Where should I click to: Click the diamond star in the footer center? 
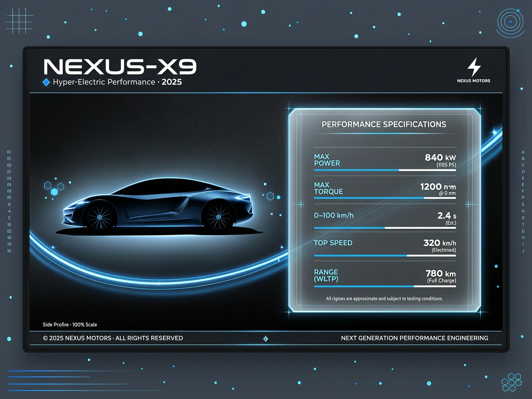266,339
